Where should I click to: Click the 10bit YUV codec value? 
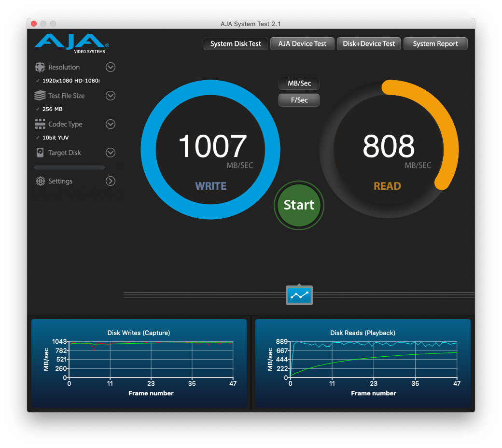click(x=56, y=138)
